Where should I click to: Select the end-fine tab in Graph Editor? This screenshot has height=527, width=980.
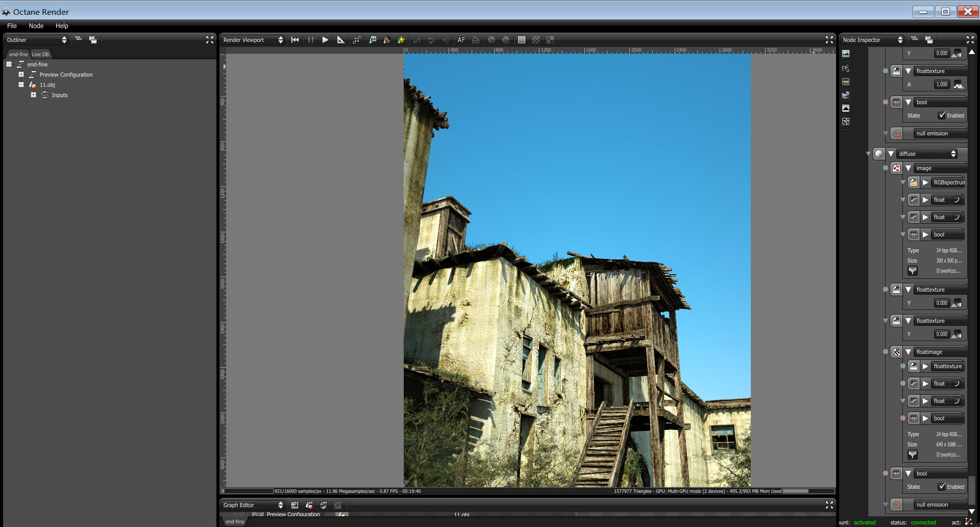(x=235, y=521)
